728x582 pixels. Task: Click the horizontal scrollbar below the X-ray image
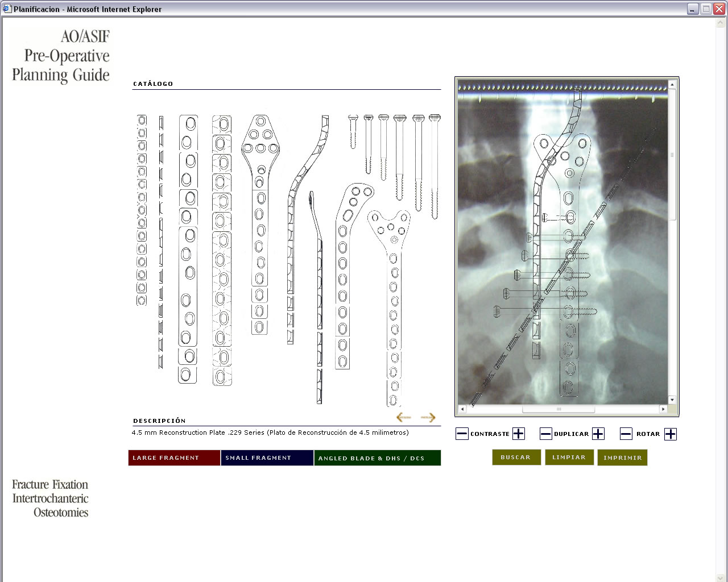(x=560, y=408)
